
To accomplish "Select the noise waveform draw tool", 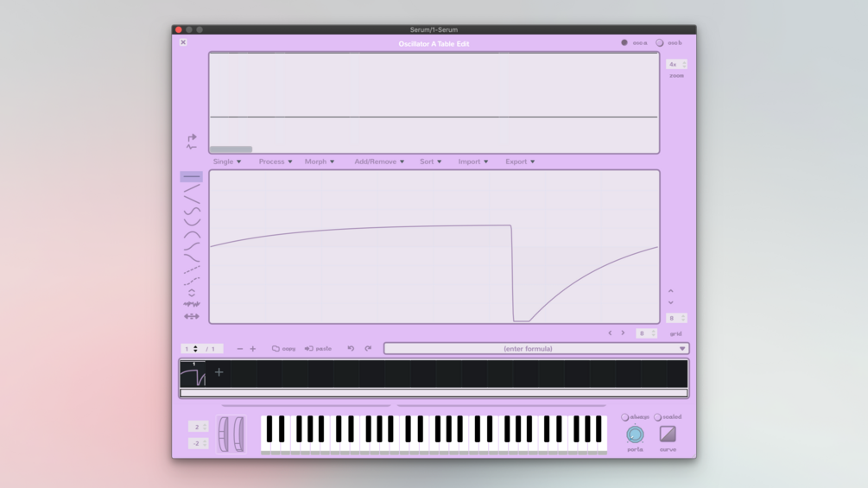I will tap(192, 304).
